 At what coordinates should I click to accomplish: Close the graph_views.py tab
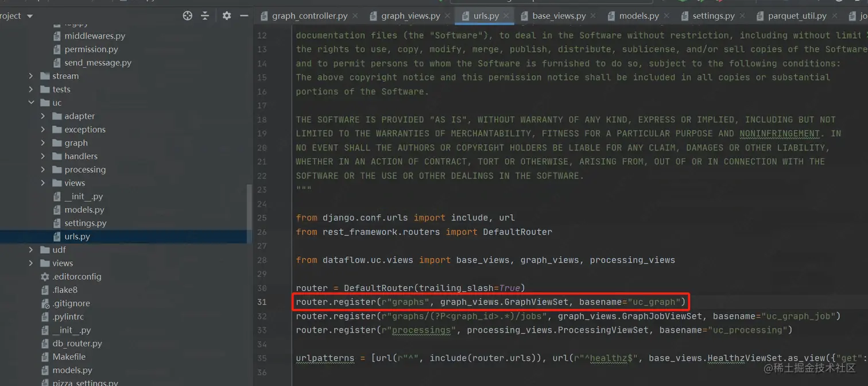click(x=448, y=16)
